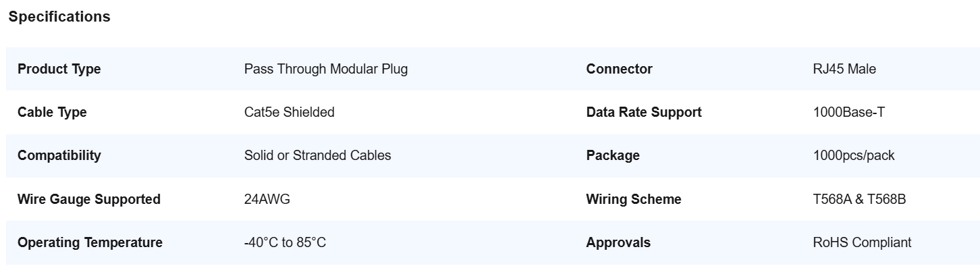Image resolution: width=980 pixels, height=266 pixels.
Task: Select the Package label
Action: point(613,155)
